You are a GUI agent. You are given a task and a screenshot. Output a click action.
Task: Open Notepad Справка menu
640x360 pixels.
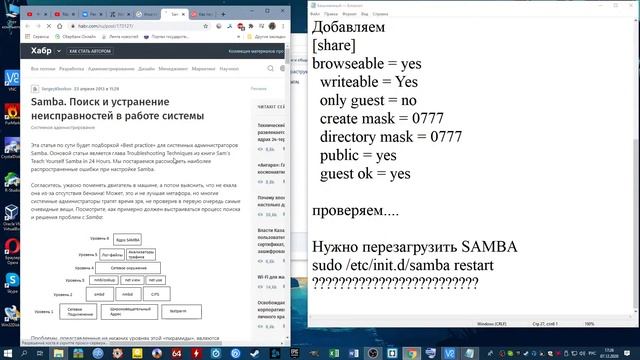tap(380, 14)
